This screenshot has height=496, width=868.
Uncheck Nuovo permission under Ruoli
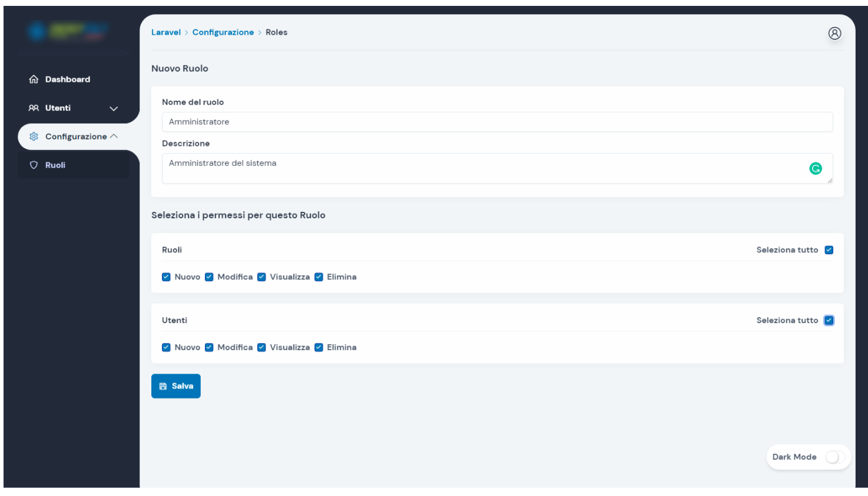[x=166, y=277]
